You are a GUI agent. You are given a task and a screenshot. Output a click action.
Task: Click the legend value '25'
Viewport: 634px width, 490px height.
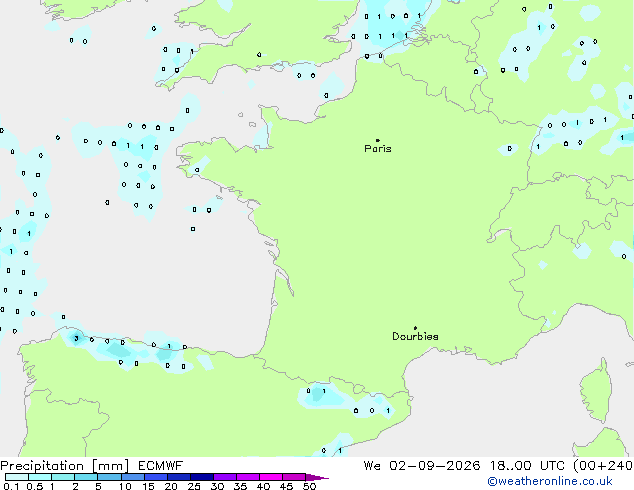click(194, 486)
